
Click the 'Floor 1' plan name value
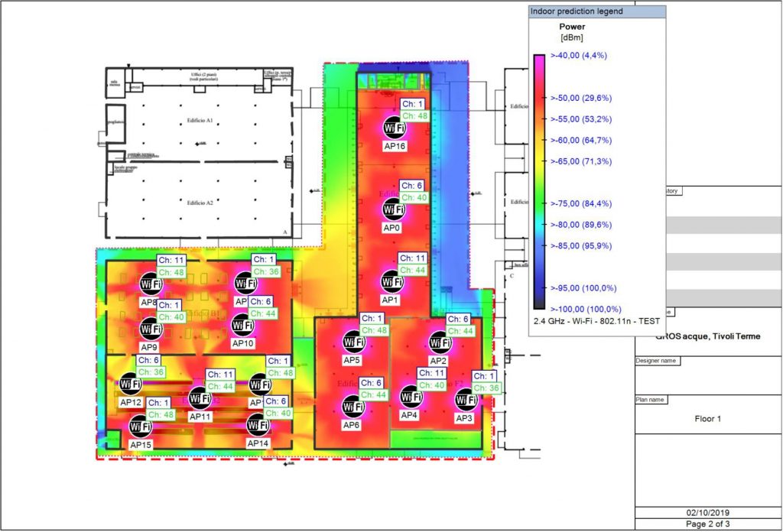(x=707, y=419)
